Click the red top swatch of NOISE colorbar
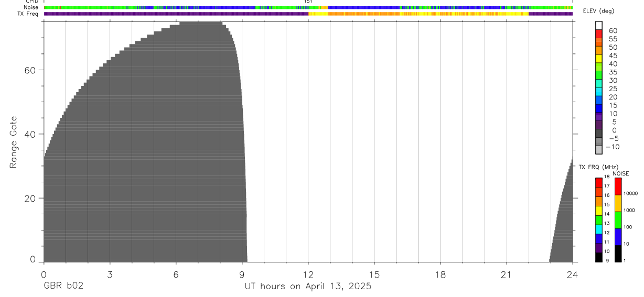The width and height of the screenshot is (644, 297). pos(618,186)
